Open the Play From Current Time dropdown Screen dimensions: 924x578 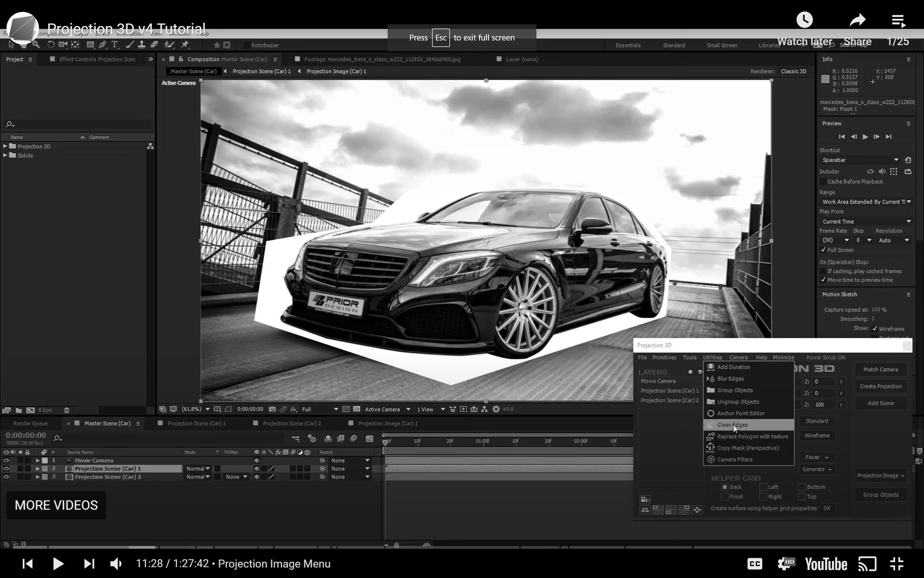(x=866, y=221)
